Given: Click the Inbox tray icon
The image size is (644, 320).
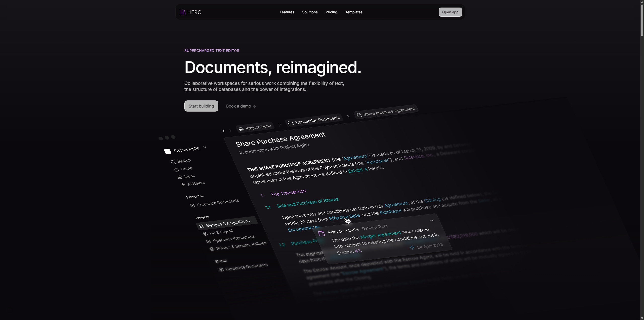Looking at the screenshot, I should point(180,177).
